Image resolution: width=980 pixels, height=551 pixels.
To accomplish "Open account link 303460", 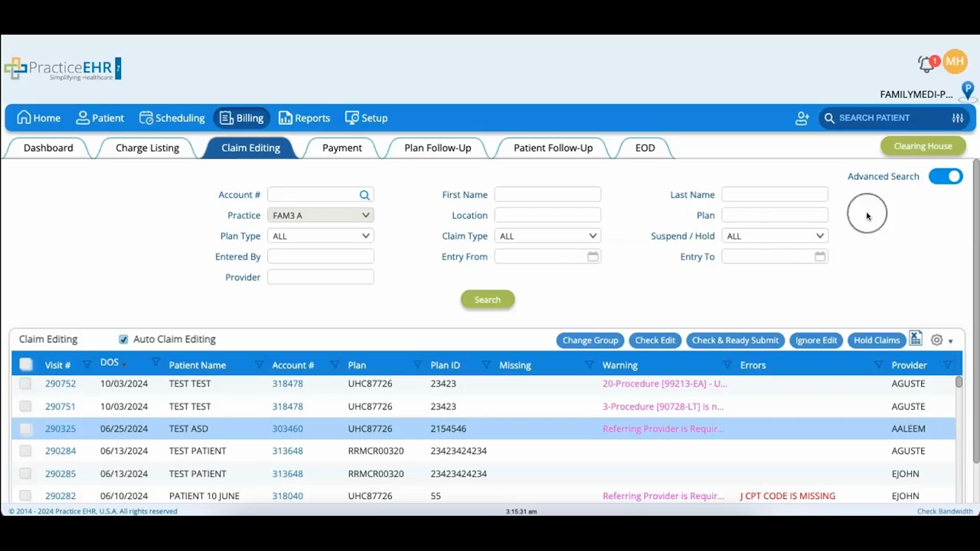I will pyautogui.click(x=288, y=429).
